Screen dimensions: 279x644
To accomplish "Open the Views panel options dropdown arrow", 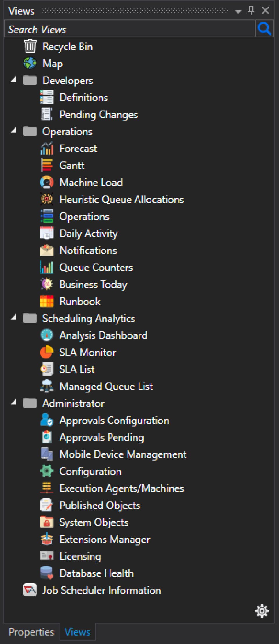I will tap(238, 11).
